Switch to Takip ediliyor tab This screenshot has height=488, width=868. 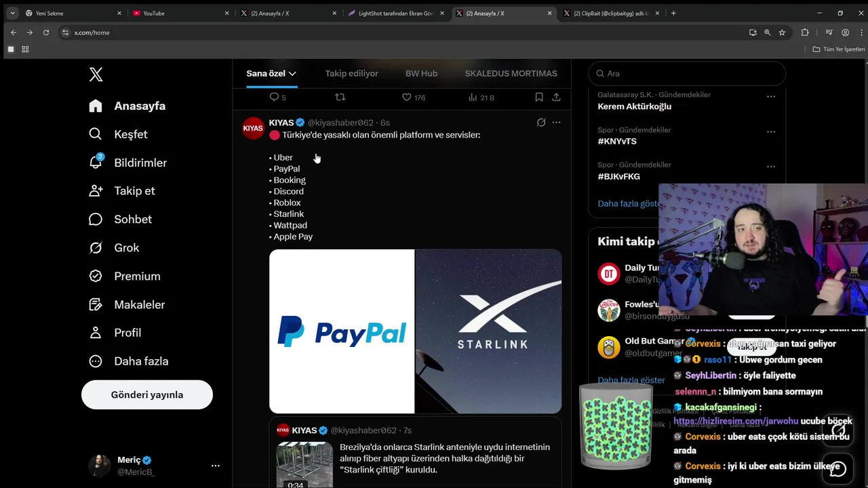click(351, 73)
